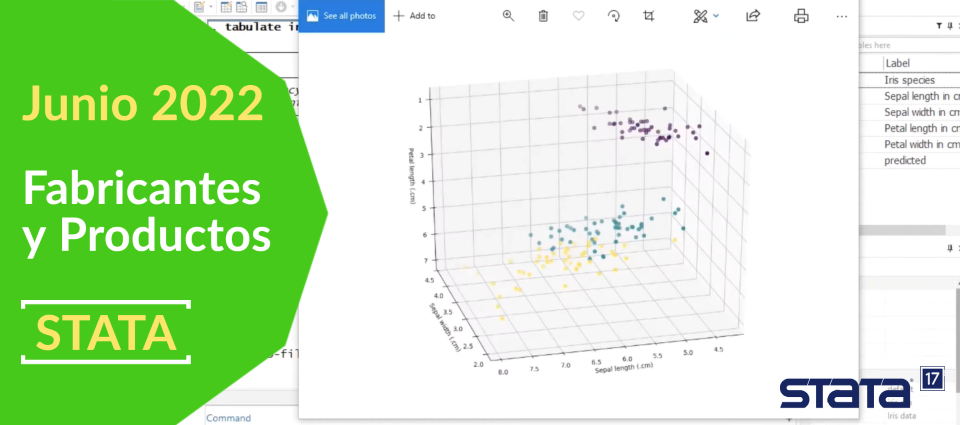Click the crop icon in Photos
The height and width of the screenshot is (425, 960).
tap(648, 16)
